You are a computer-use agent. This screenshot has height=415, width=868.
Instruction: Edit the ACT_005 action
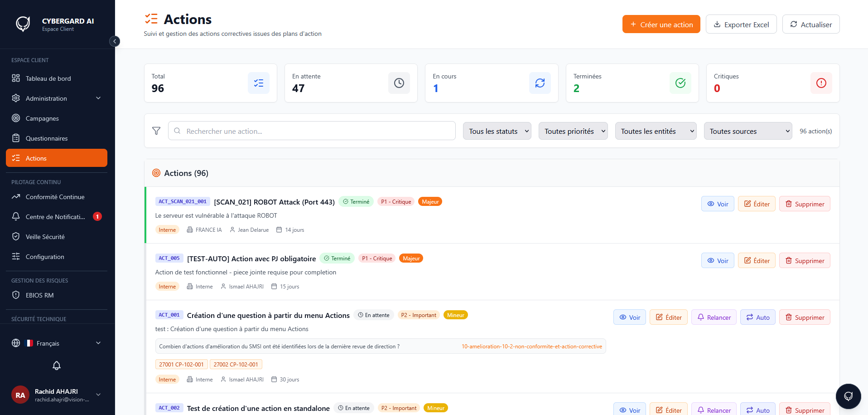(757, 261)
